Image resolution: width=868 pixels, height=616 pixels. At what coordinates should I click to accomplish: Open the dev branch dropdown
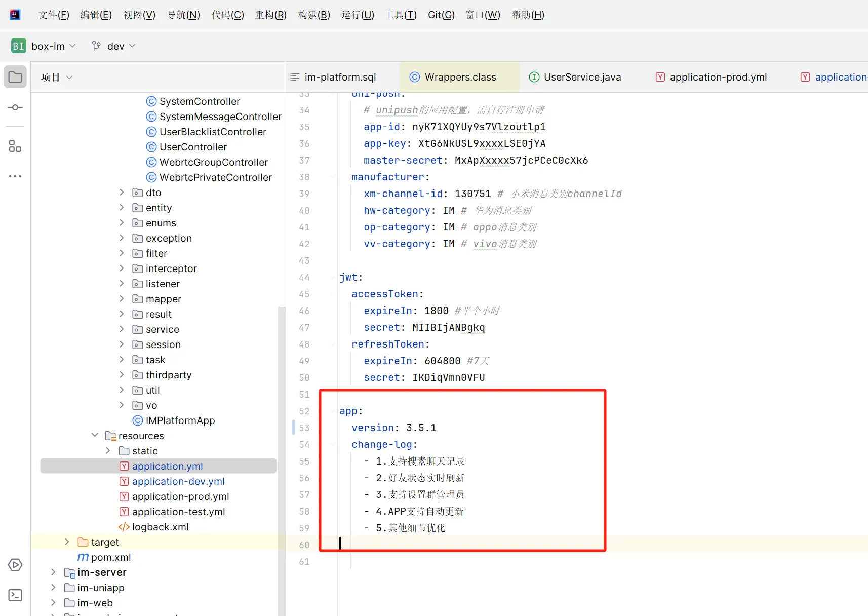pos(115,46)
